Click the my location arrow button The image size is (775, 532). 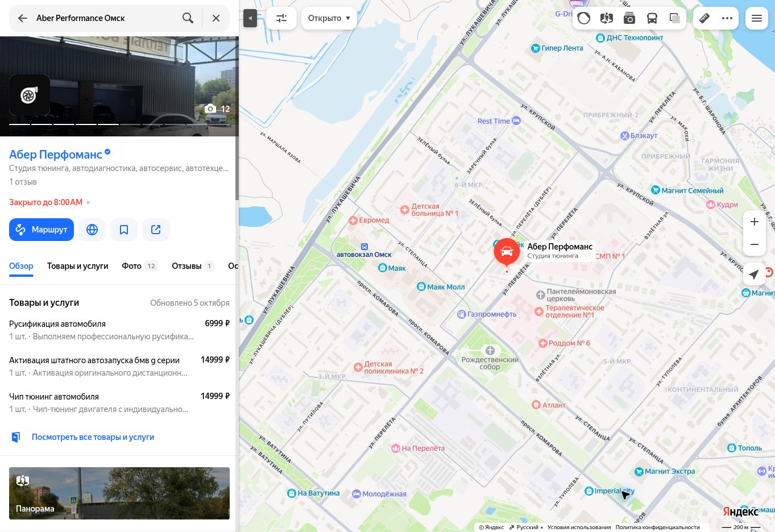[x=755, y=275]
